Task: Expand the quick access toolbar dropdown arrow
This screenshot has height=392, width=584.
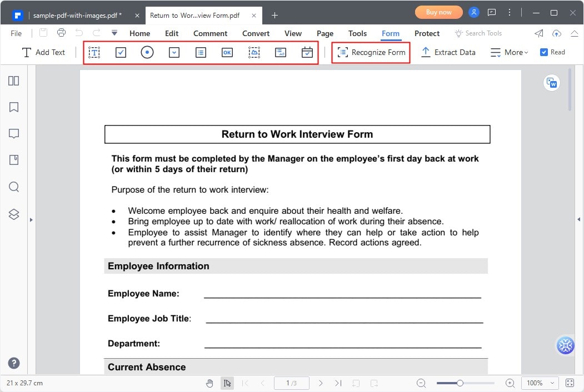Action: (114, 33)
